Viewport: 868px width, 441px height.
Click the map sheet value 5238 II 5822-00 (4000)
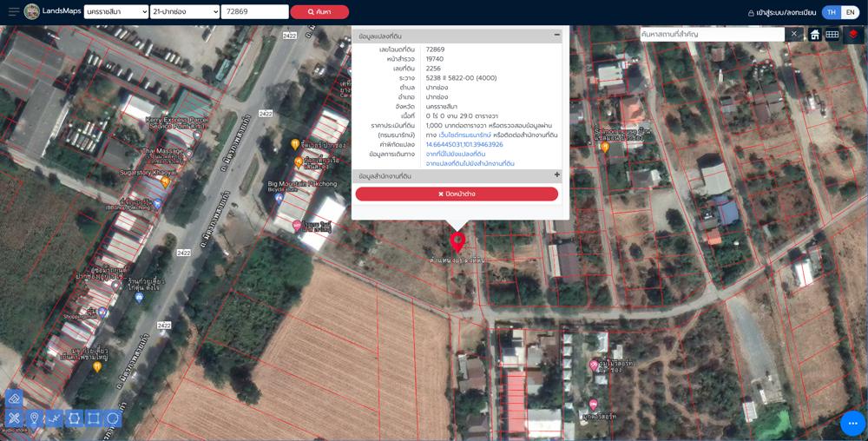tap(461, 78)
